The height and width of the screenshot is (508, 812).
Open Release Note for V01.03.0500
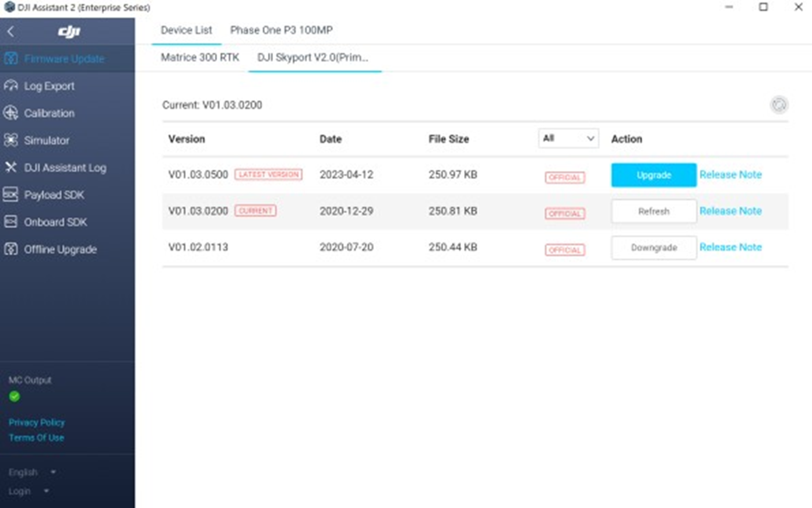(x=730, y=174)
